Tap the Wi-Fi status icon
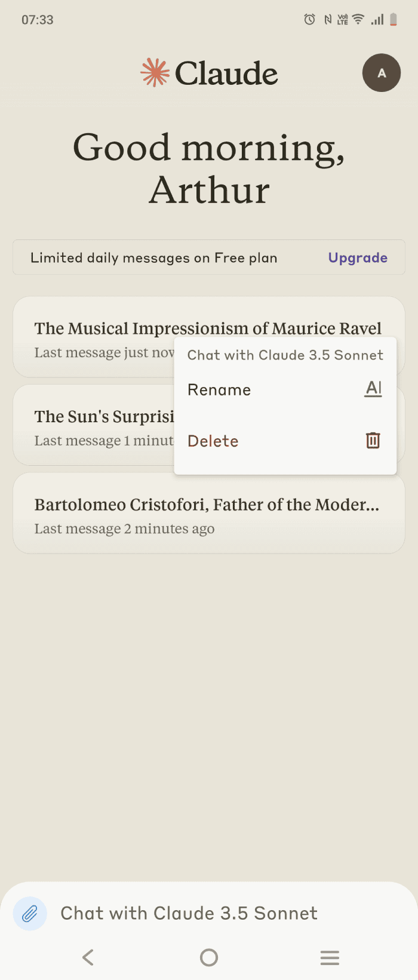 [x=358, y=20]
